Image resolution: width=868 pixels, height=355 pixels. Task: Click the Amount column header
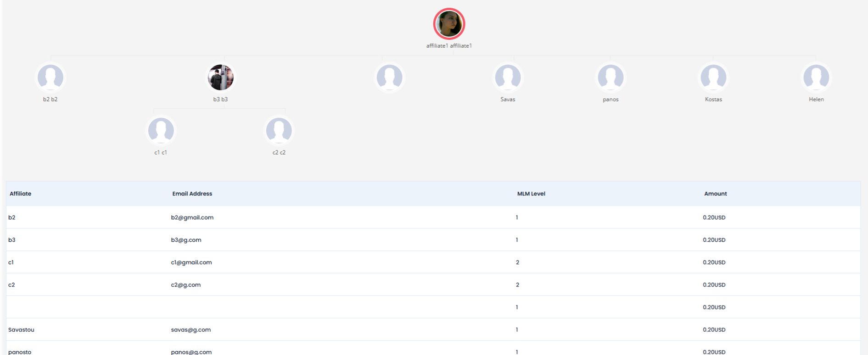(715, 194)
